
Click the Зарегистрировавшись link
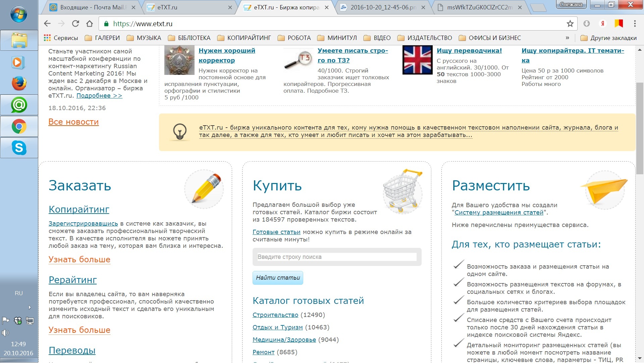pyautogui.click(x=83, y=224)
